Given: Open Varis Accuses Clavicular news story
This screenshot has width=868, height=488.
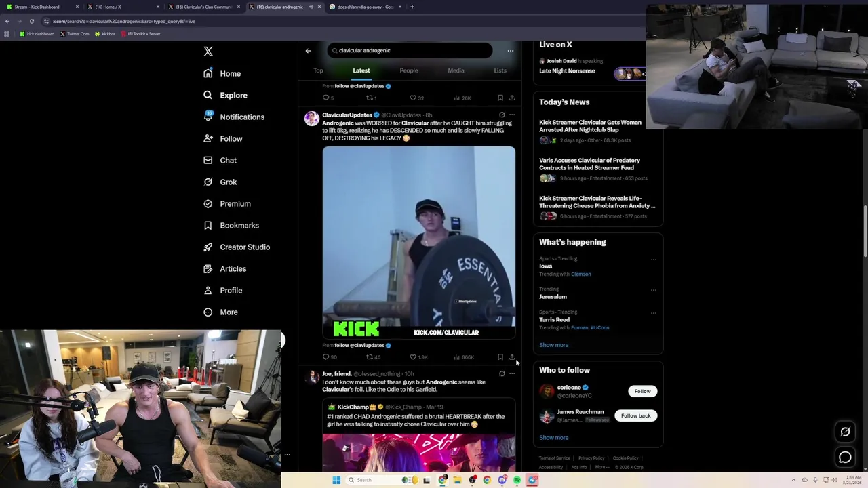Looking at the screenshot, I should [x=589, y=164].
